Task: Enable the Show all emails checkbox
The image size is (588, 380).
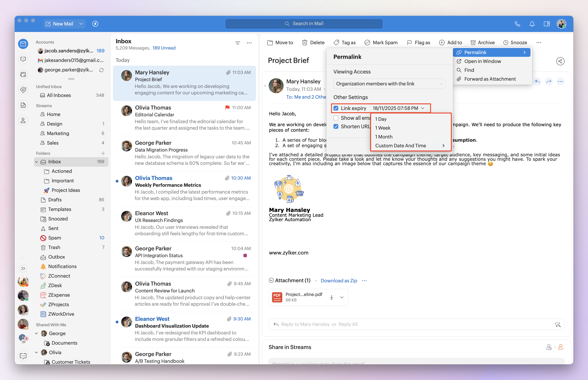Action: pyautogui.click(x=336, y=118)
